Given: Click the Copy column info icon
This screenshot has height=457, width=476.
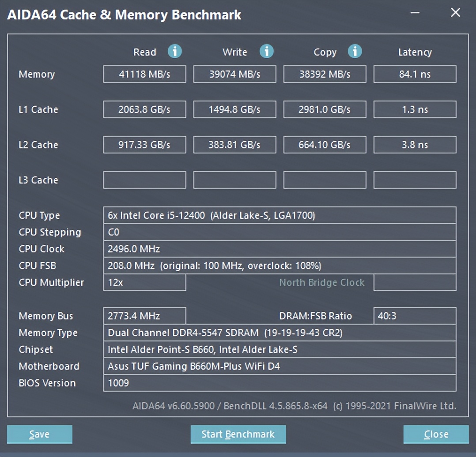Looking at the screenshot, I should pos(355,52).
